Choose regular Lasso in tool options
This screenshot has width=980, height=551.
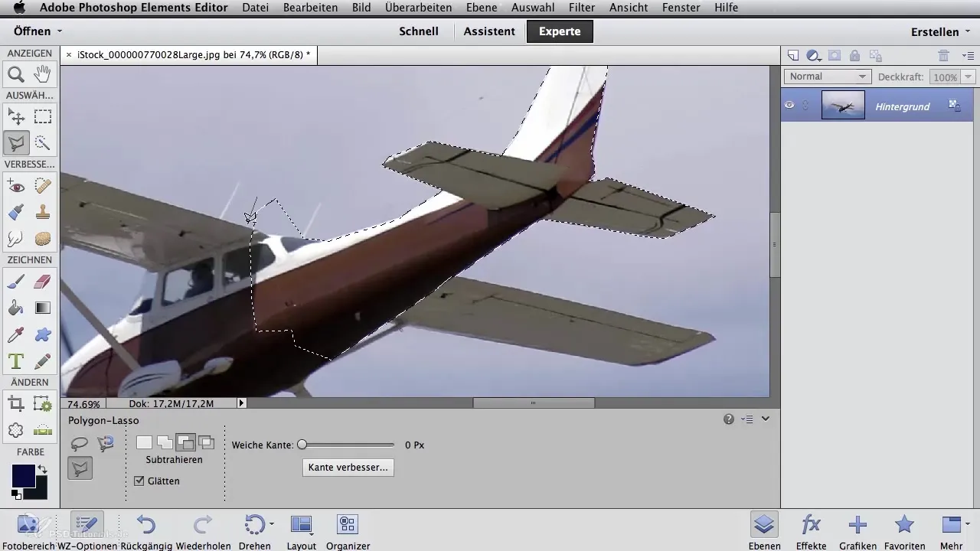click(x=80, y=442)
